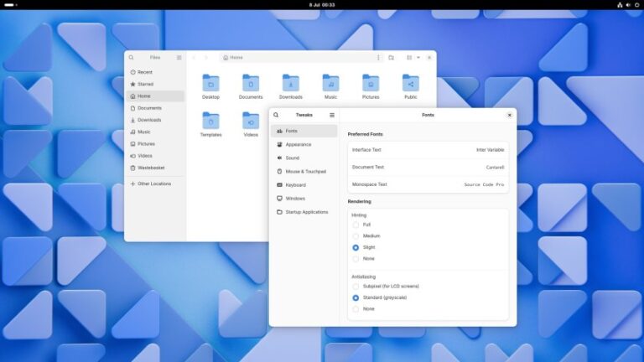Close the Tweaks window

[x=509, y=115]
